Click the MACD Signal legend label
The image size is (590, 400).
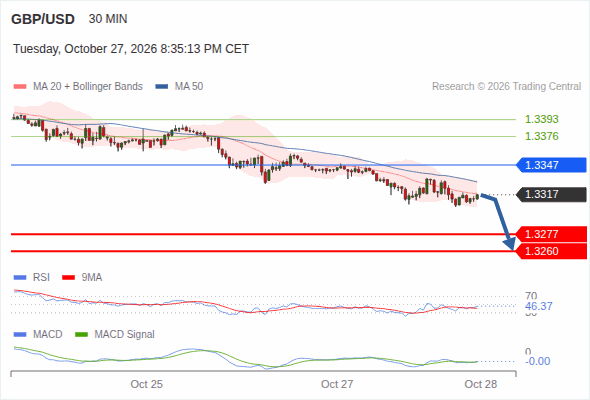click(124, 335)
